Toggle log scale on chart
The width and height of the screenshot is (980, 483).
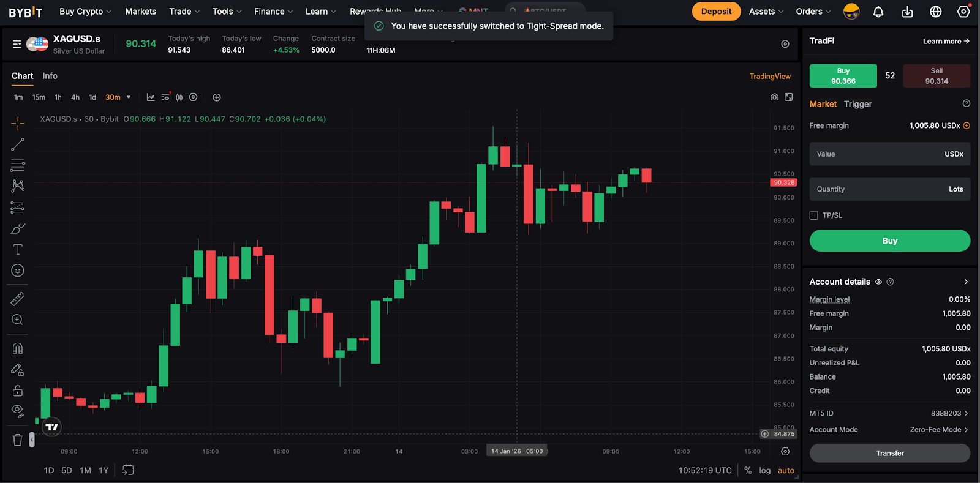[x=764, y=470]
